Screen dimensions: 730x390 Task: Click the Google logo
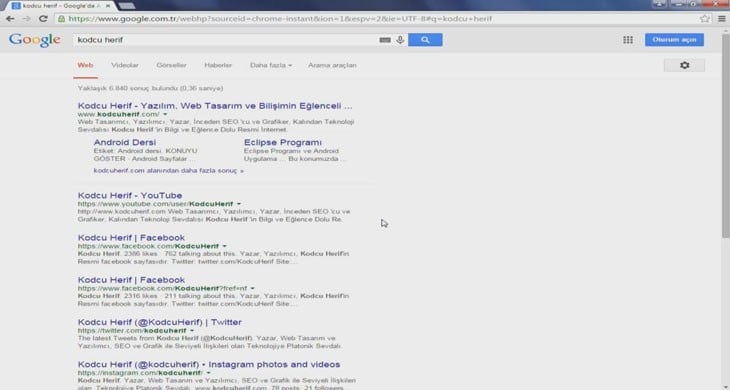pos(34,40)
